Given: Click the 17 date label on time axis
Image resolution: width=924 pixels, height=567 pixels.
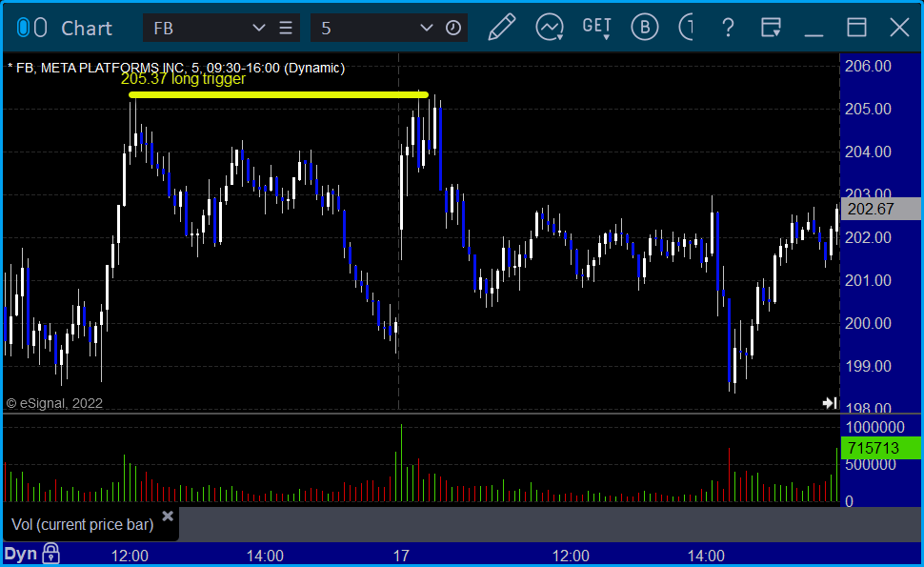Looking at the screenshot, I should tap(401, 556).
